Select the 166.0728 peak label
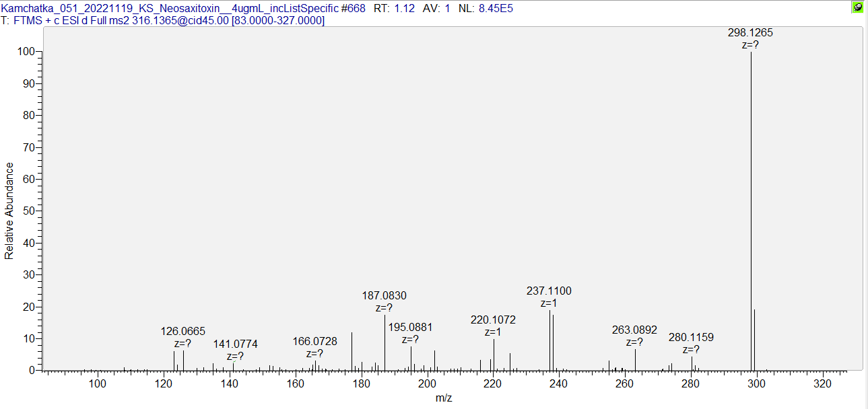The image size is (868, 409). 314,342
